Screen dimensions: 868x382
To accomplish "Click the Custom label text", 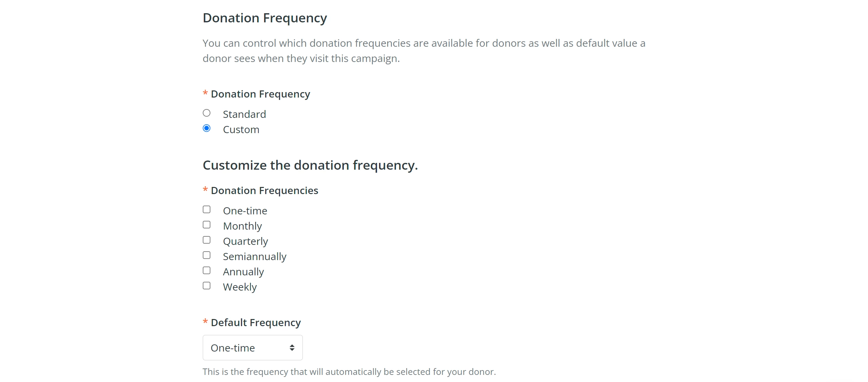I will point(241,129).
